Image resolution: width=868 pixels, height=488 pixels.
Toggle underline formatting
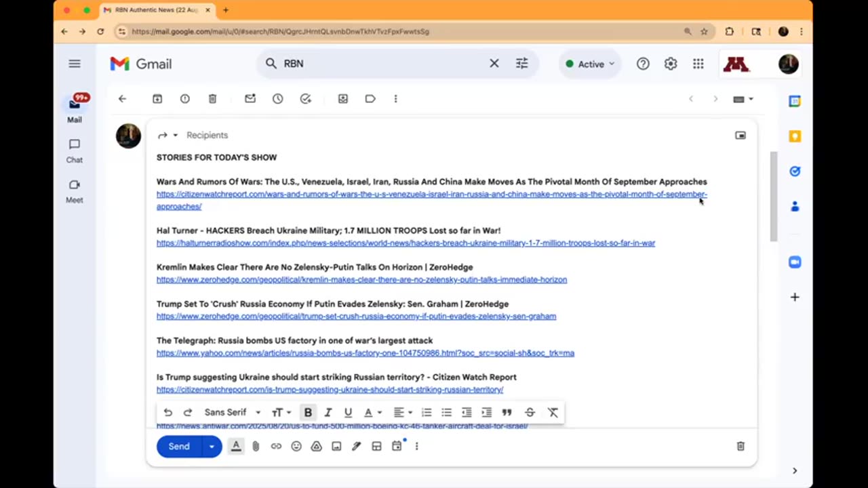pyautogui.click(x=348, y=412)
